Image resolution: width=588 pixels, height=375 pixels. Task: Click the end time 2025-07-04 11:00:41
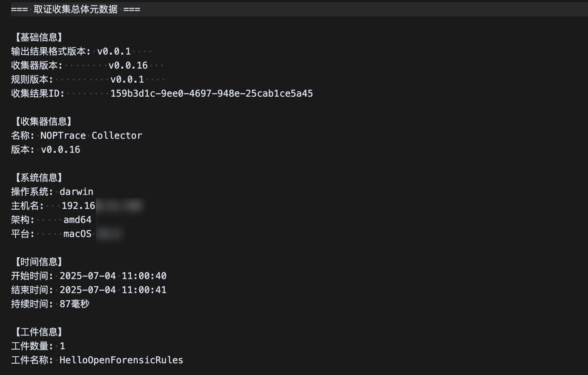pos(113,290)
